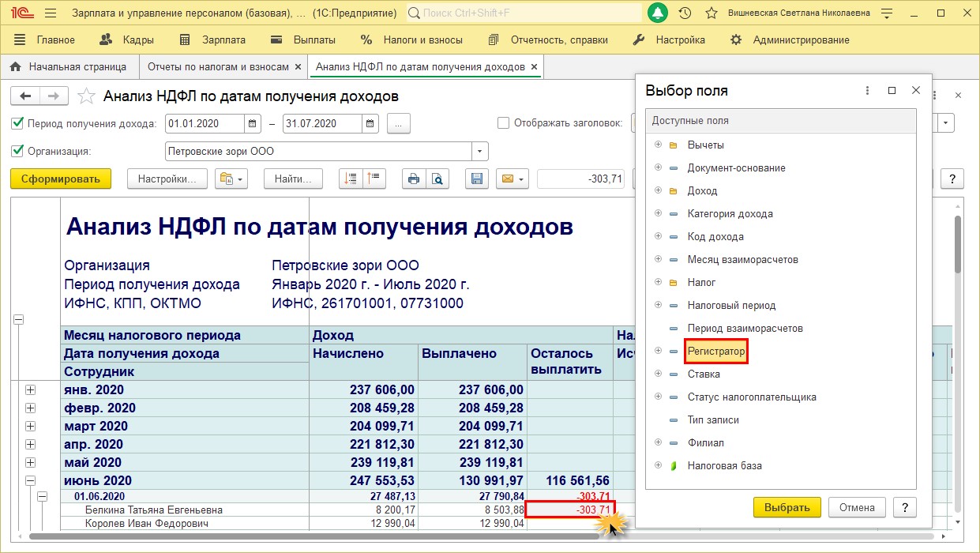Toggle Период получения дохода checkbox
This screenshot has width=980, height=553.
(17, 123)
